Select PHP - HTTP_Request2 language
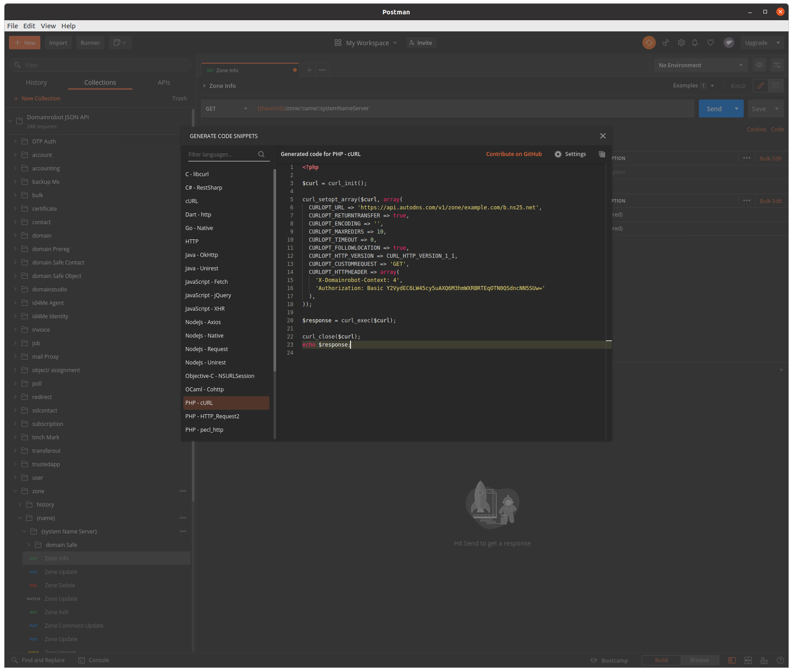This screenshot has height=672, width=793. (212, 416)
